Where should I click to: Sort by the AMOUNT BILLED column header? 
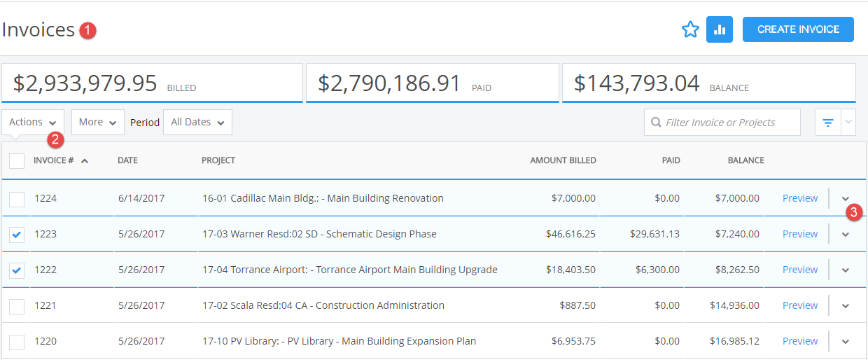[563, 160]
